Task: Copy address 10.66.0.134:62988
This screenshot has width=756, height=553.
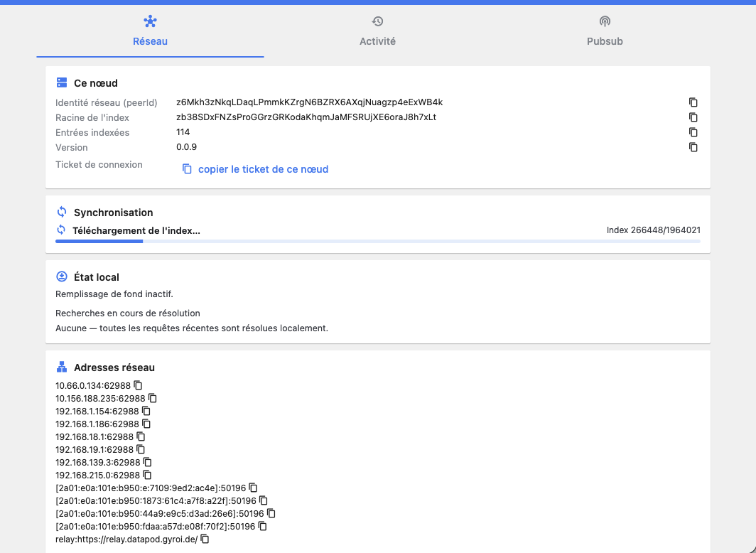Action: (138, 385)
